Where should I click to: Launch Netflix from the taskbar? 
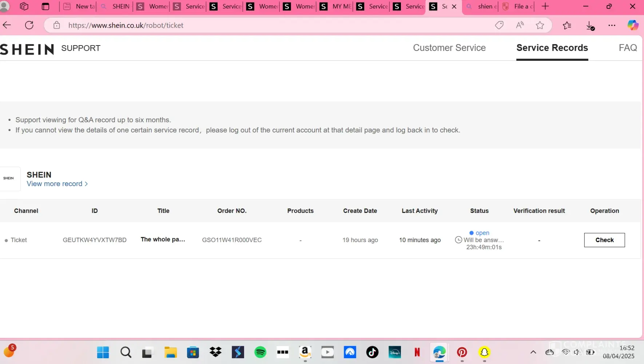pyautogui.click(x=417, y=352)
